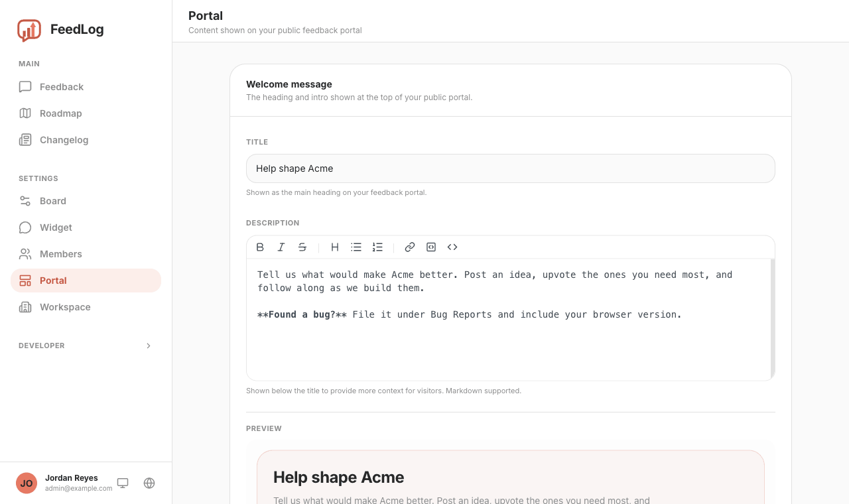Image resolution: width=849 pixels, height=504 pixels.
Task: Click the description editor scrollbar
Action: tap(773, 320)
